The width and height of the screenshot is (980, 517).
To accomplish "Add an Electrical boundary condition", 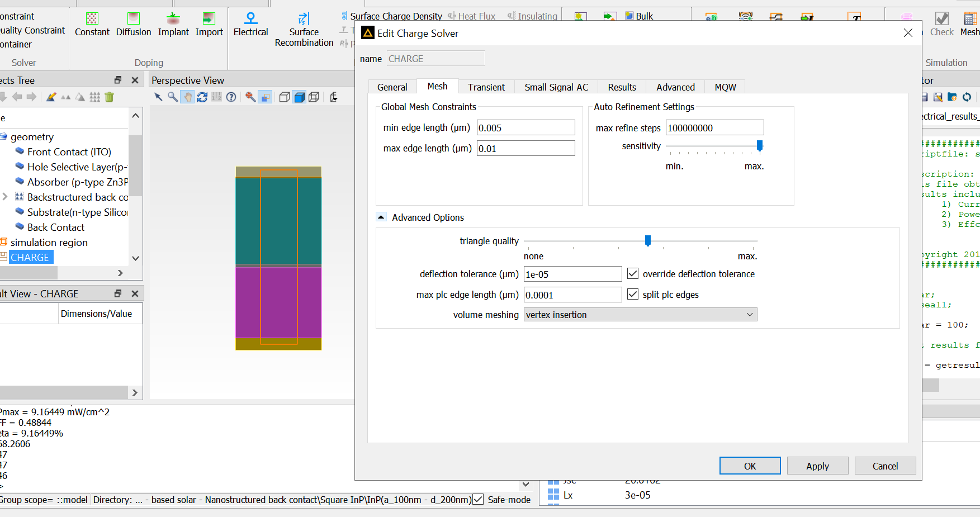I will pos(250,25).
